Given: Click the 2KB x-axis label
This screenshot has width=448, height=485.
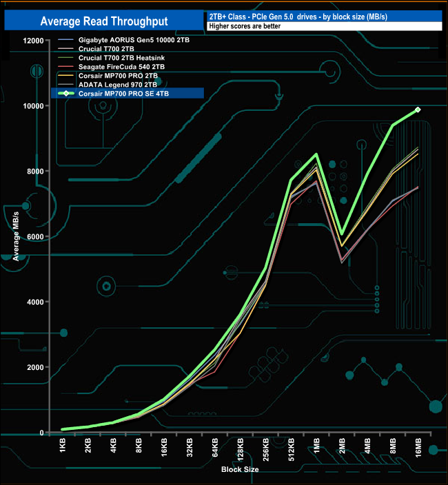Looking at the screenshot, I should tap(88, 446).
